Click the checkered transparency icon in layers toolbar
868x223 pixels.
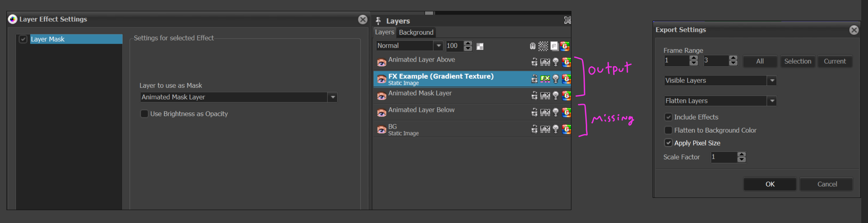[x=543, y=46]
